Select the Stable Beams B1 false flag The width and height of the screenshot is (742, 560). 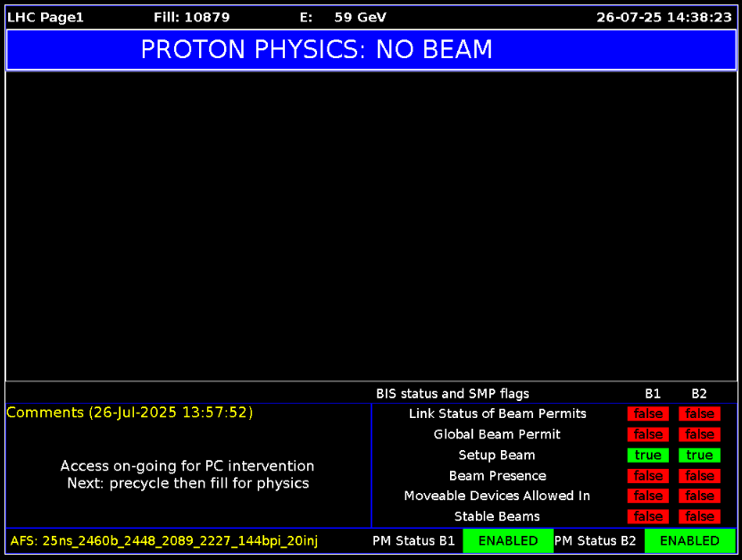(x=648, y=516)
